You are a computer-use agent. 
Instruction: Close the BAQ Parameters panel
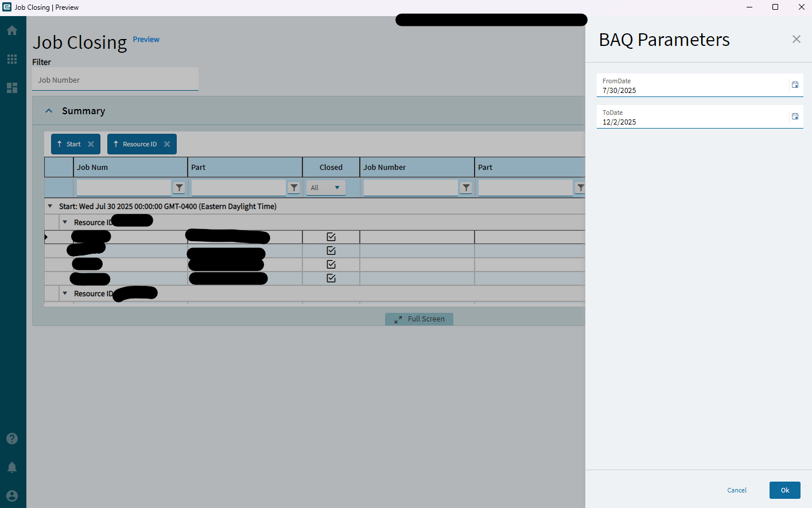(x=797, y=39)
